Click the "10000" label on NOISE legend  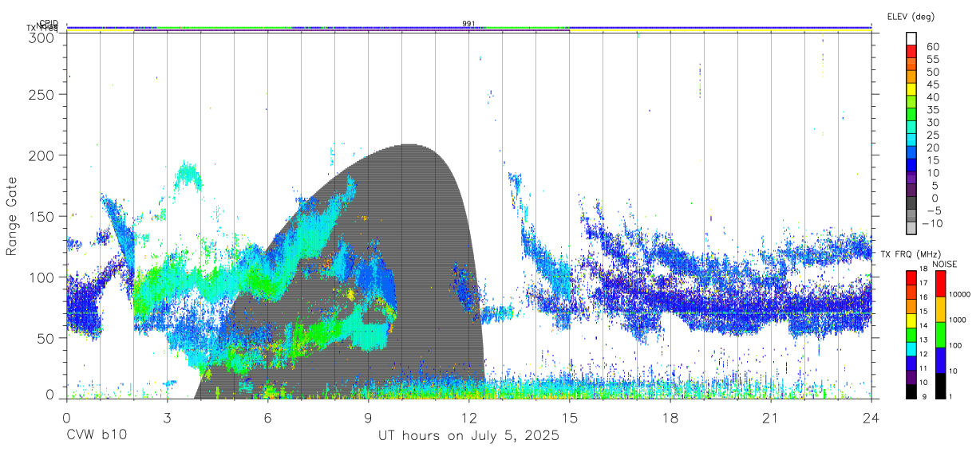point(961,295)
